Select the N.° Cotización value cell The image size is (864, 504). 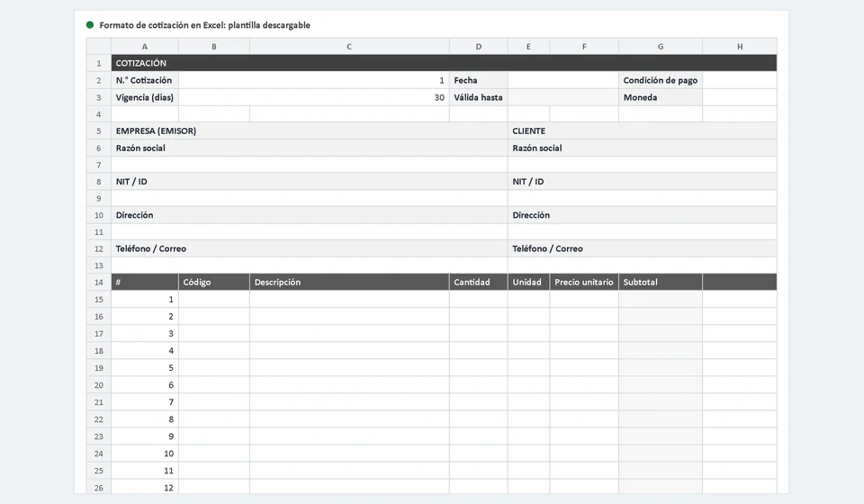pyautogui.click(x=313, y=80)
